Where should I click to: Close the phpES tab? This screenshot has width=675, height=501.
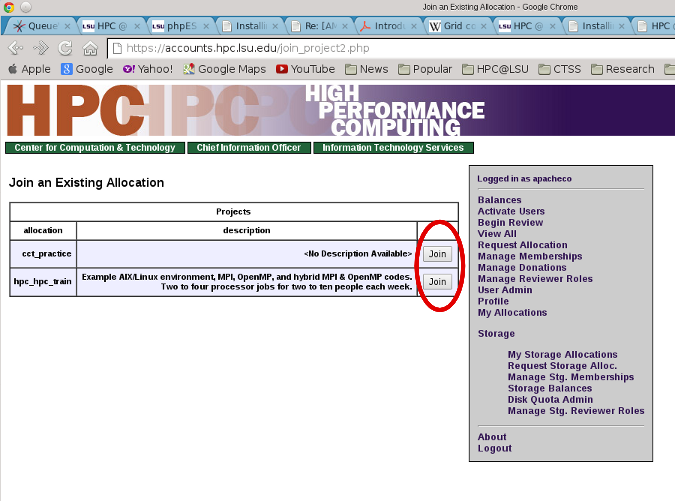coord(206,26)
